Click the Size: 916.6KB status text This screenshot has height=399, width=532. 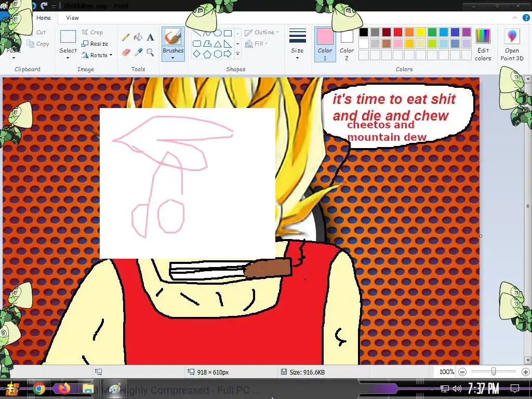307,372
